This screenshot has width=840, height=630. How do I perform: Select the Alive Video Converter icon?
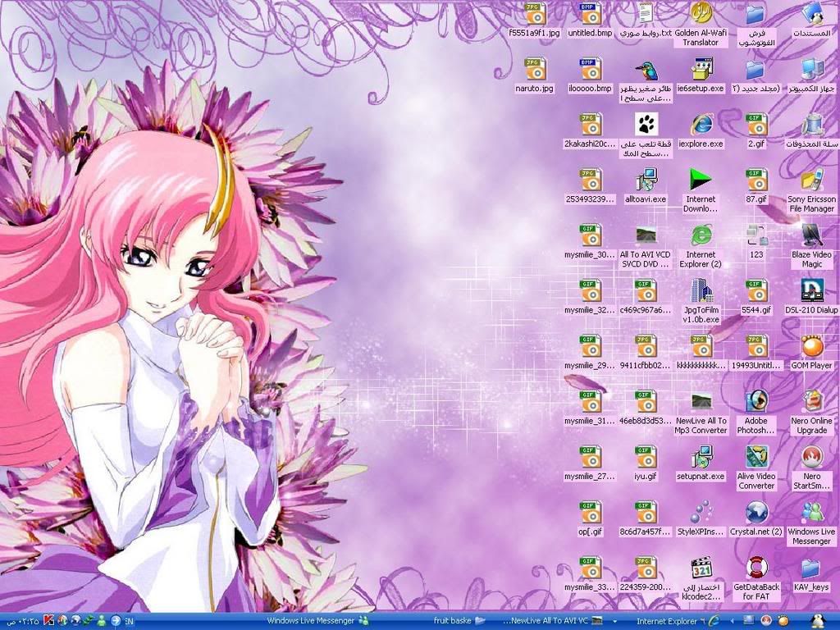[756, 457]
